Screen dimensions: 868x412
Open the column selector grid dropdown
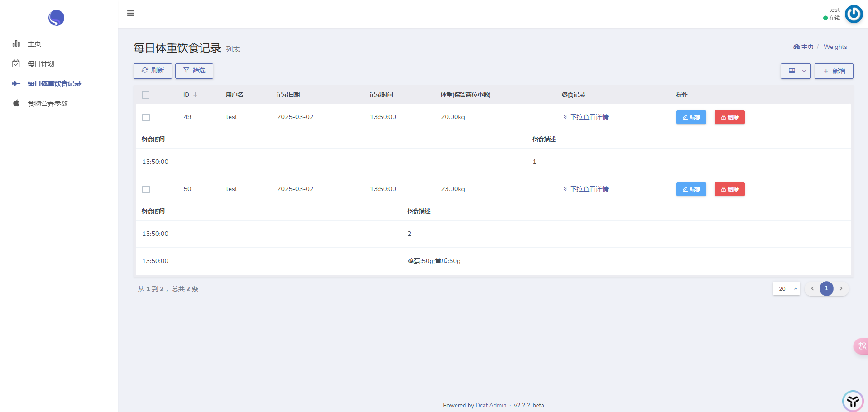(796, 71)
